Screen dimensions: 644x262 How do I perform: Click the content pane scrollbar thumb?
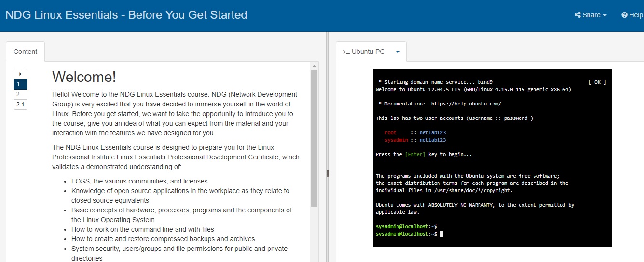315,138
